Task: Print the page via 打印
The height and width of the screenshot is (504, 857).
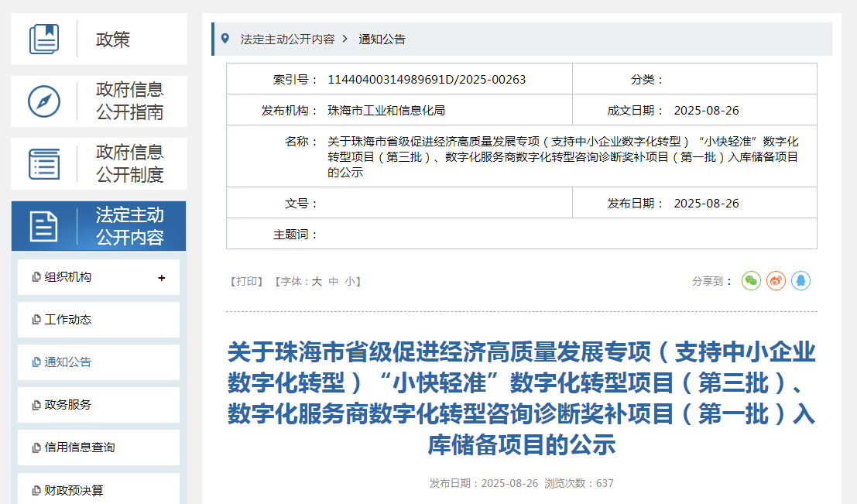Action: click(247, 282)
